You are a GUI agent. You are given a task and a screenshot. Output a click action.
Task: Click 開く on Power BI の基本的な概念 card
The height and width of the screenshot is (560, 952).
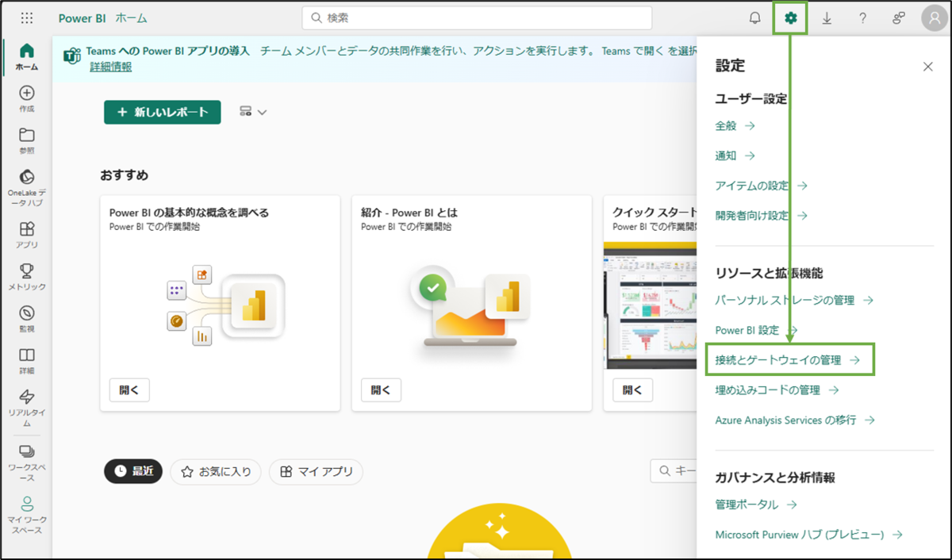tap(129, 390)
